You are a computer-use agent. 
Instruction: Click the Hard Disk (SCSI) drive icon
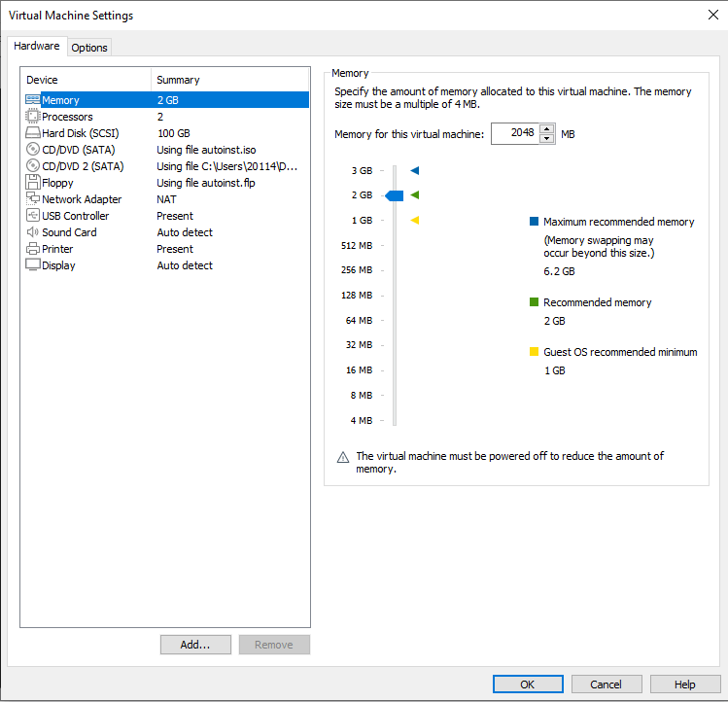point(32,133)
